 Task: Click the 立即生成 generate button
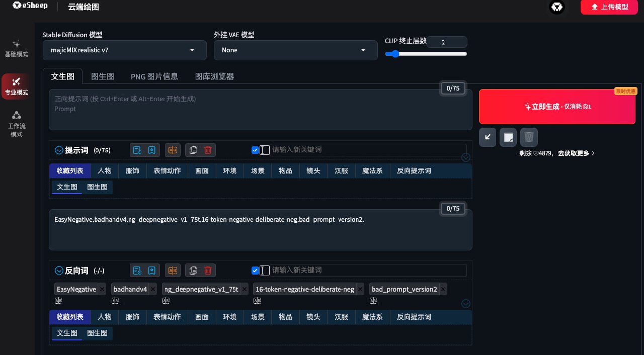tap(557, 107)
